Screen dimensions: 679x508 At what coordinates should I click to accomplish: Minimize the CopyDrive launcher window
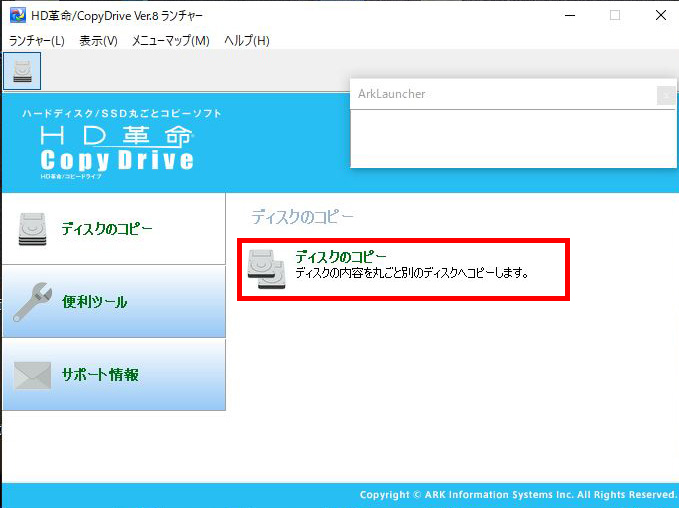click(569, 15)
